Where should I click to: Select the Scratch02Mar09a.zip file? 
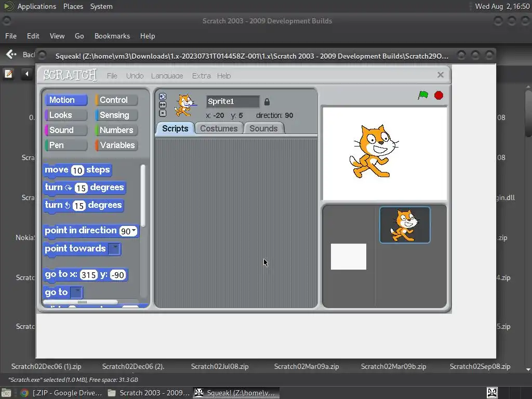[x=307, y=367]
